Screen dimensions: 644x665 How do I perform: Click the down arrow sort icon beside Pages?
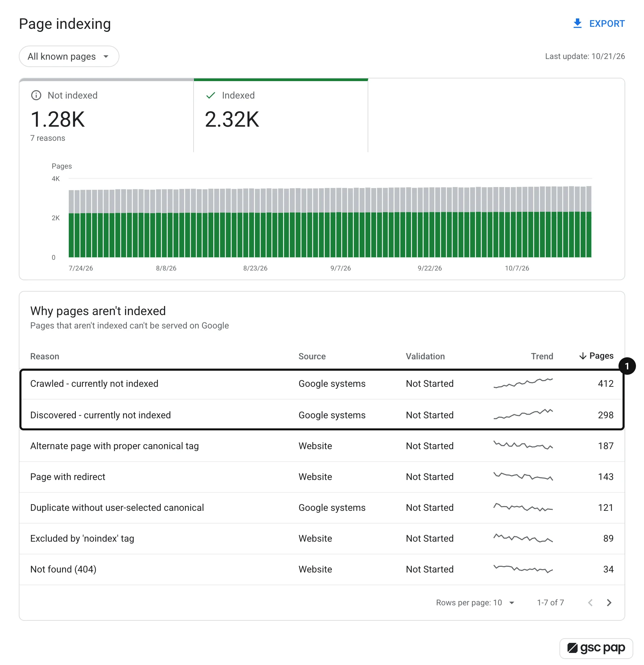583,356
